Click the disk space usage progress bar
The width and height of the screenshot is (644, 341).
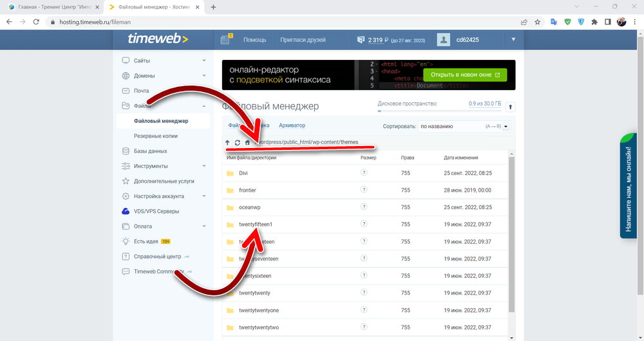tap(439, 111)
